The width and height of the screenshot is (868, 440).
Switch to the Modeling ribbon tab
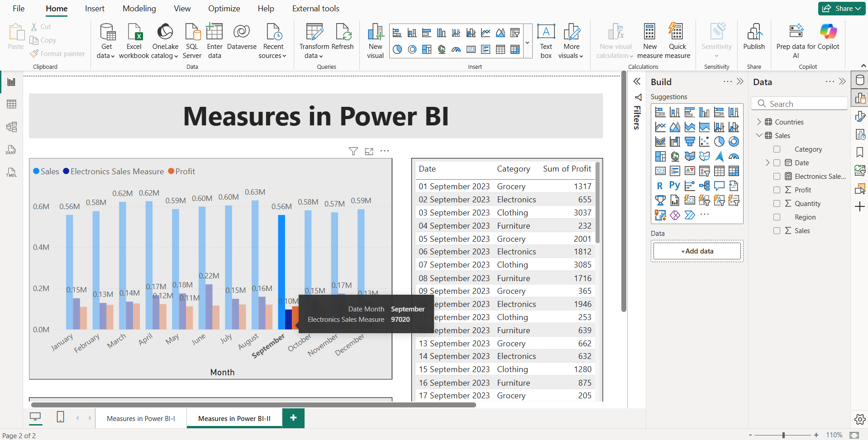(139, 8)
